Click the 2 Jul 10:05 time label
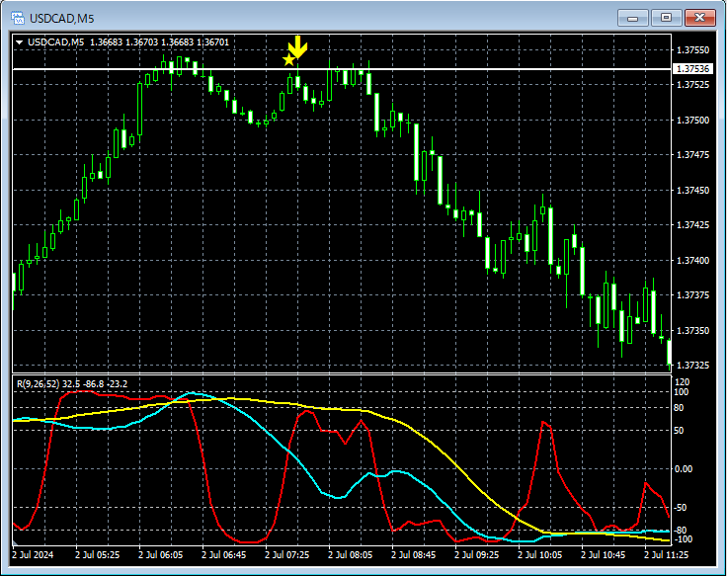The image size is (728, 576). point(540,554)
